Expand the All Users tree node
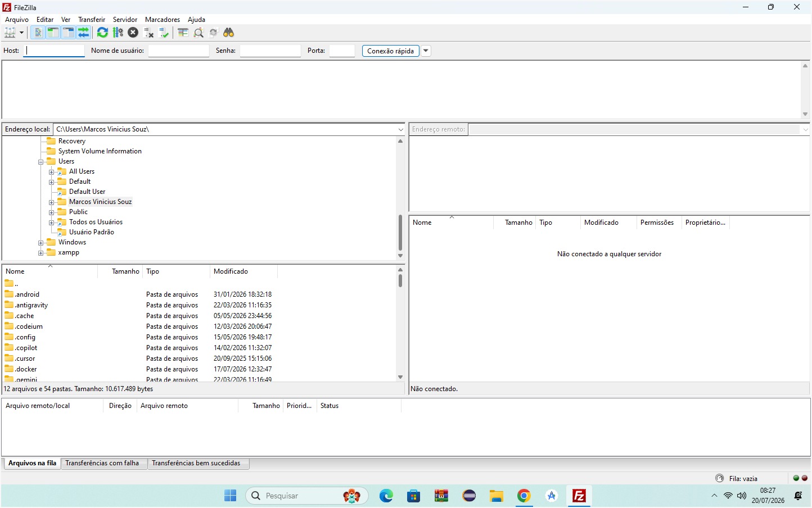This screenshot has height=508, width=812. 52,172
